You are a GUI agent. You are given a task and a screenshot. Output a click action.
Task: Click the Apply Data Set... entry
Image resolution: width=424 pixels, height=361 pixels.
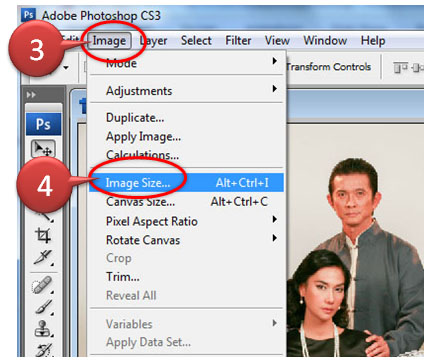click(x=186, y=342)
